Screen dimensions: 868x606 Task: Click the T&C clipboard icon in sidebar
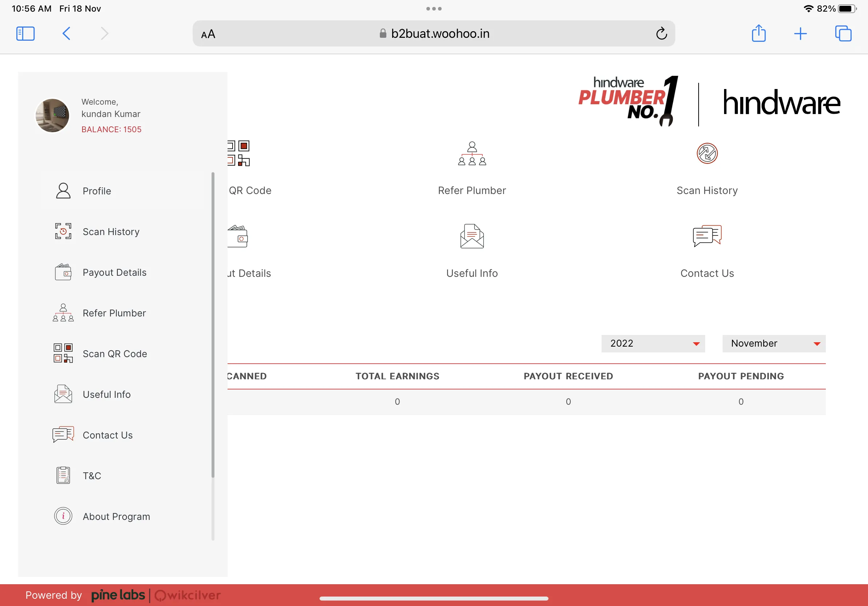coord(63,475)
